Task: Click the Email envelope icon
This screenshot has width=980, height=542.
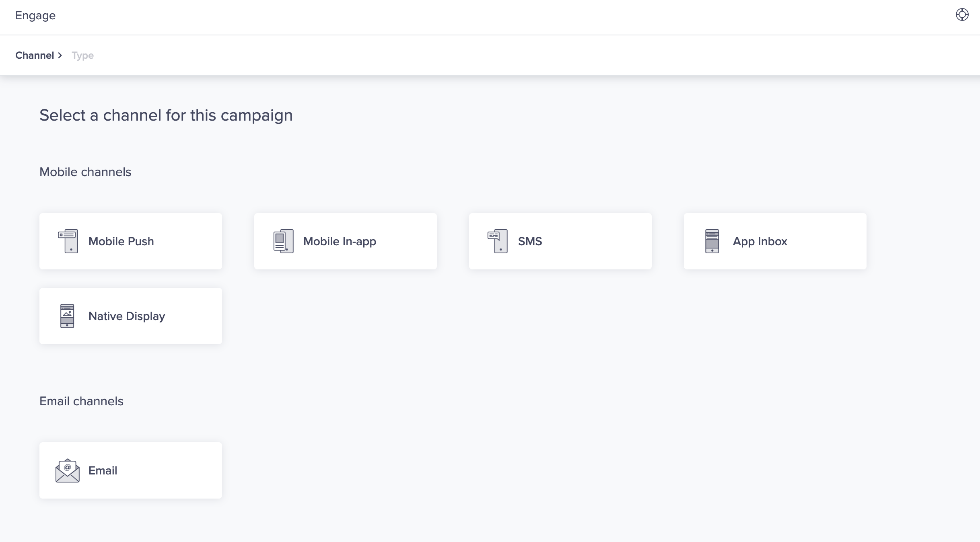Action: coord(68,470)
